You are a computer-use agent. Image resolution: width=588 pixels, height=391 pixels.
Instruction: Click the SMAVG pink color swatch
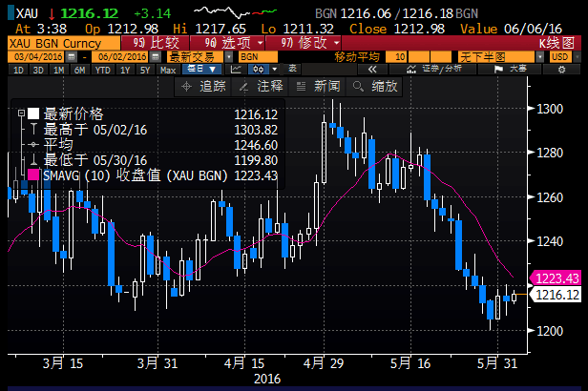coord(34,175)
